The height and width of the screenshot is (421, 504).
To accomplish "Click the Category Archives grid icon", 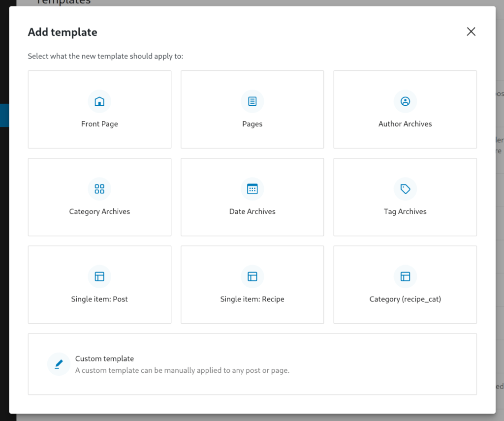I will pyautogui.click(x=99, y=189).
